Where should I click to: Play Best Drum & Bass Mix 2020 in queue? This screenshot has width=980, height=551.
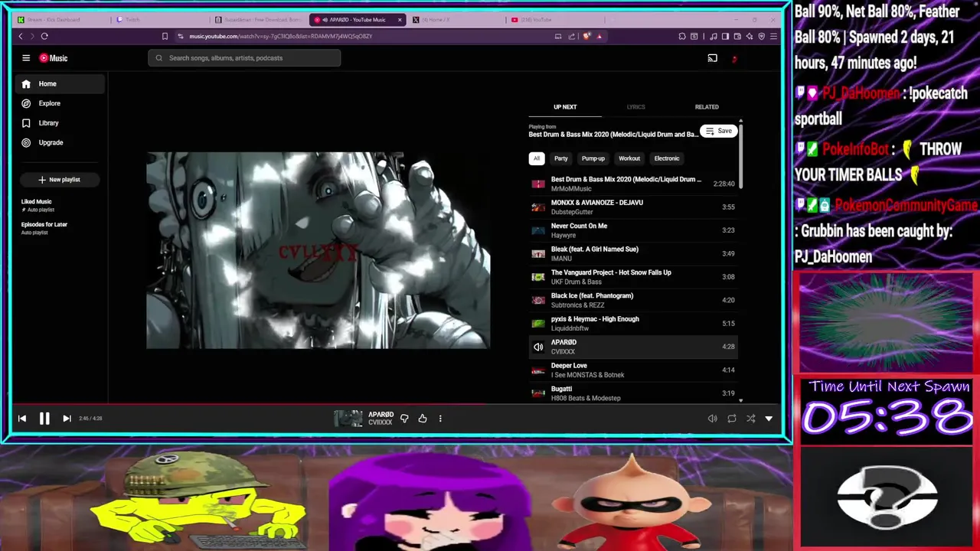point(633,184)
